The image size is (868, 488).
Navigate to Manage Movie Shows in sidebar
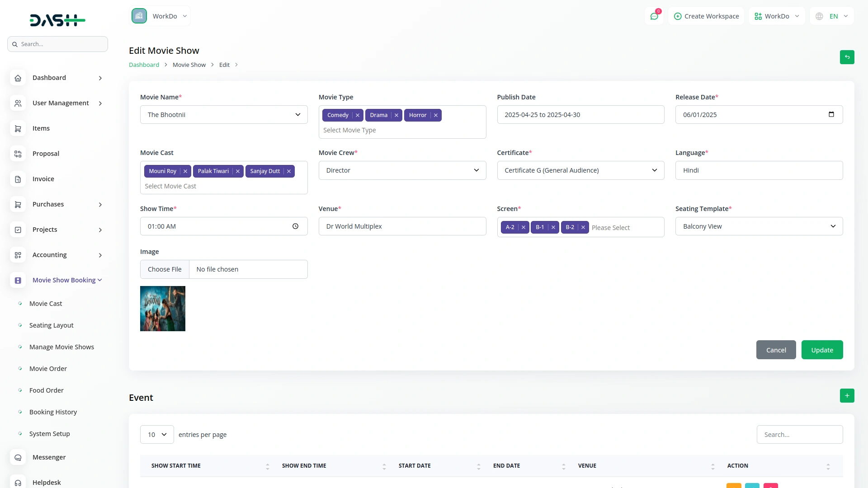(x=61, y=347)
